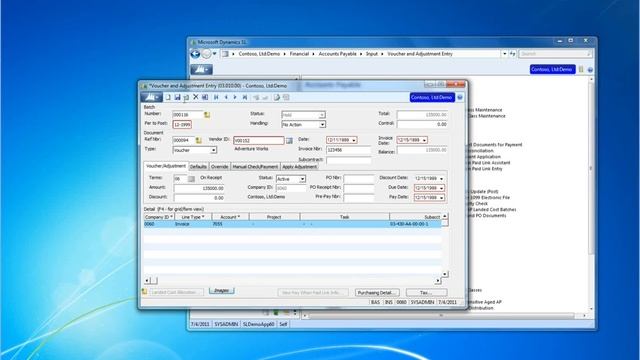This screenshot has height=360, width=640.
Task: Open the Discount Date picker dropdown
Action: pyautogui.click(x=441, y=179)
